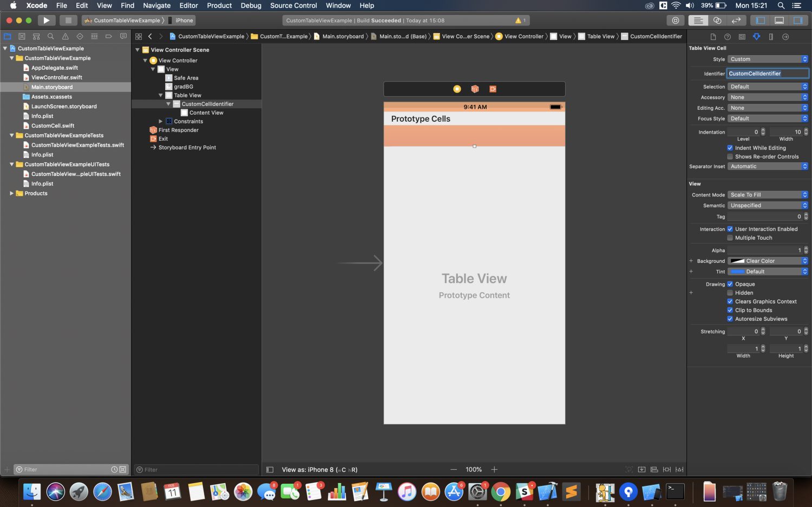Open the Editor menu
The width and height of the screenshot is (812, 507).
[x=188, y=5]
